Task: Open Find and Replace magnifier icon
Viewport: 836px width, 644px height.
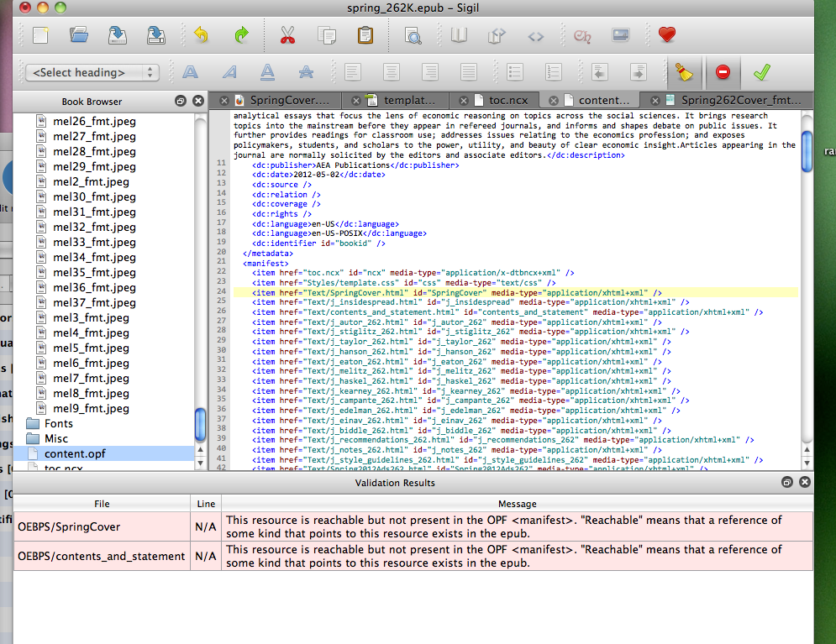Action: pos(413,35)
